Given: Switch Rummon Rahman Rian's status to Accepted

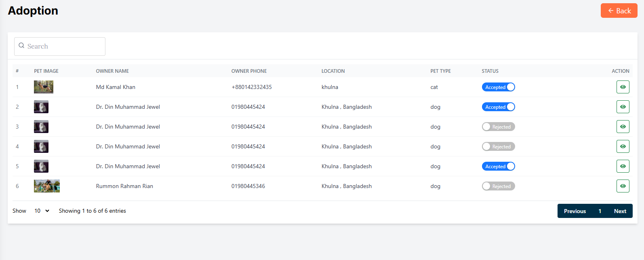Looking at the screenshot, I should 498,186.
